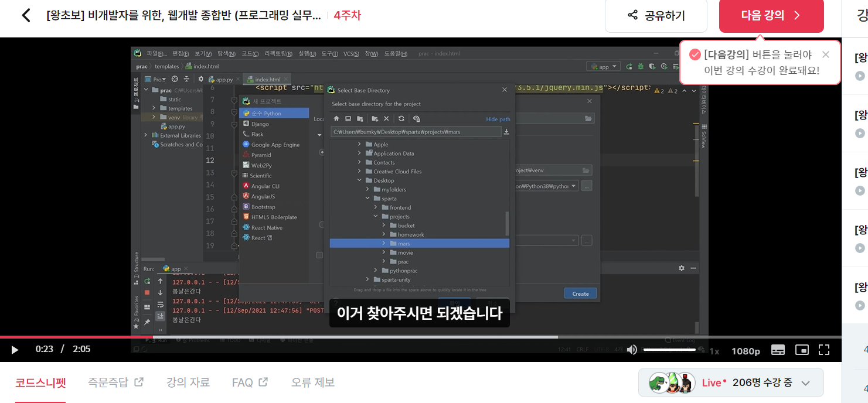Click the New Folder icon in directory dialog
868x403 pixels.
coord(375,119)
